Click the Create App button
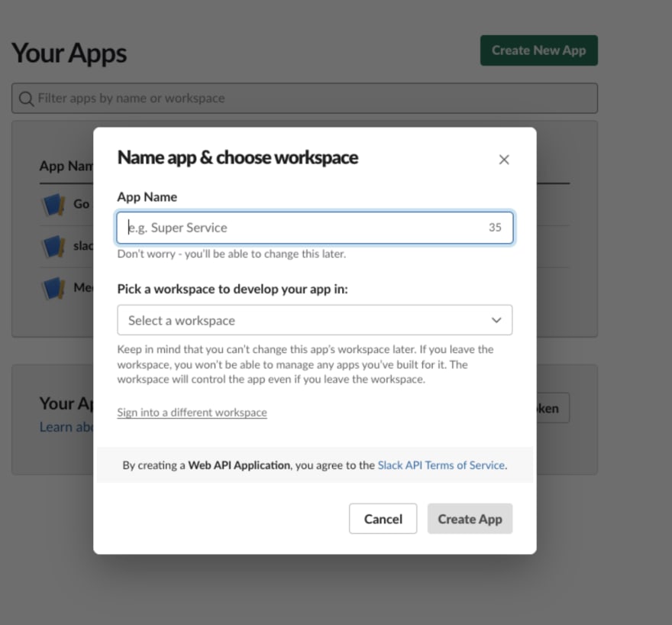The width and height of the screenshot is (672, 625). tap(470, 519)
